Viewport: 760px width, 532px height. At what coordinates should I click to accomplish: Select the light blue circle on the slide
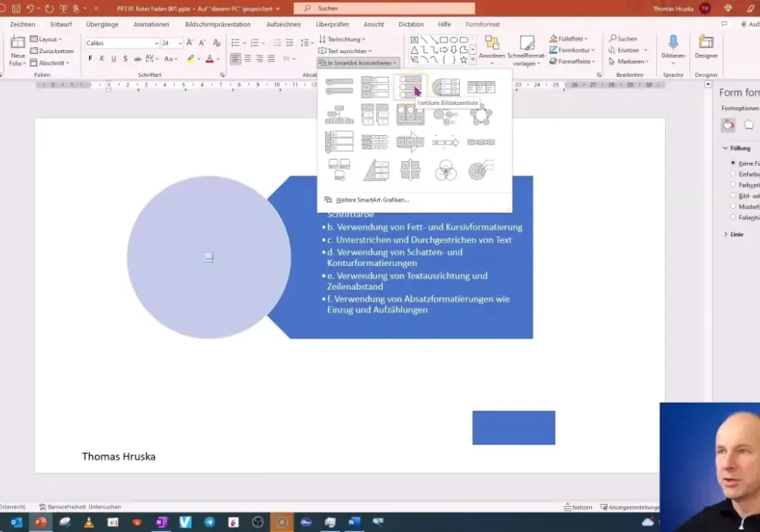(x=209, y=258)
